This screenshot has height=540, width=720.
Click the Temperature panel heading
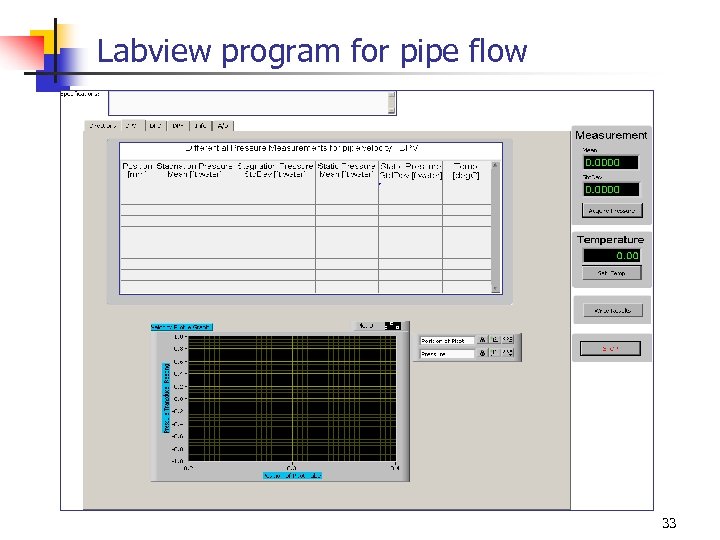611,240
